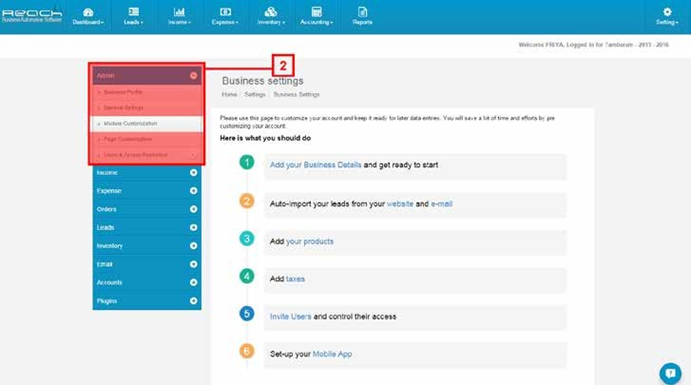The image size is (691, 385).
Task: Open the Mobile App link
Action: pos(332,354)
